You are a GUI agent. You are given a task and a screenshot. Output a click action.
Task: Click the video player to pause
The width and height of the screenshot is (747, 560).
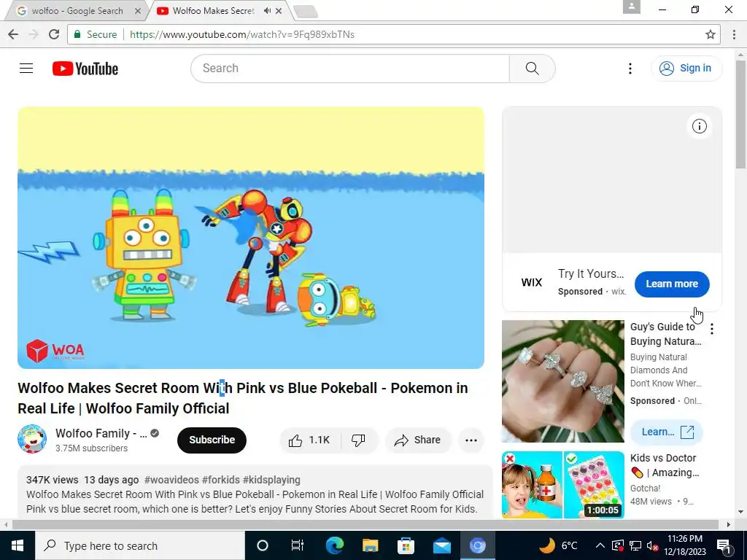pos(251,238)
